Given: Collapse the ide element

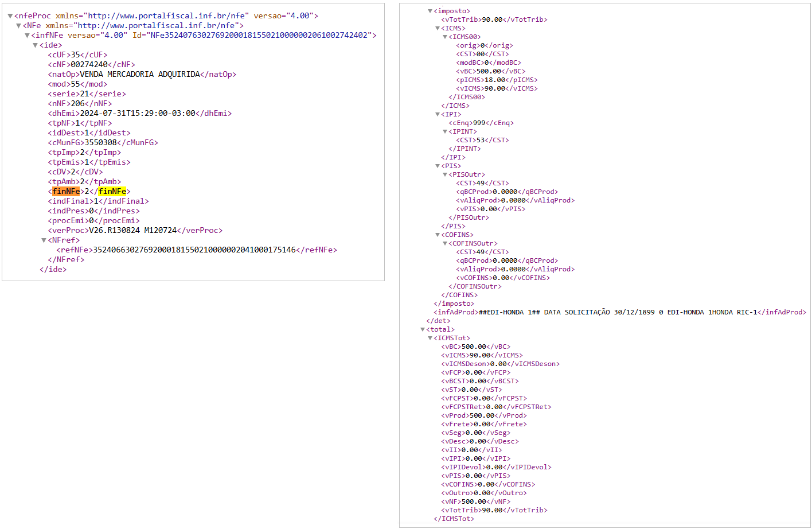Looking at the screenshot, I should 36,45.
